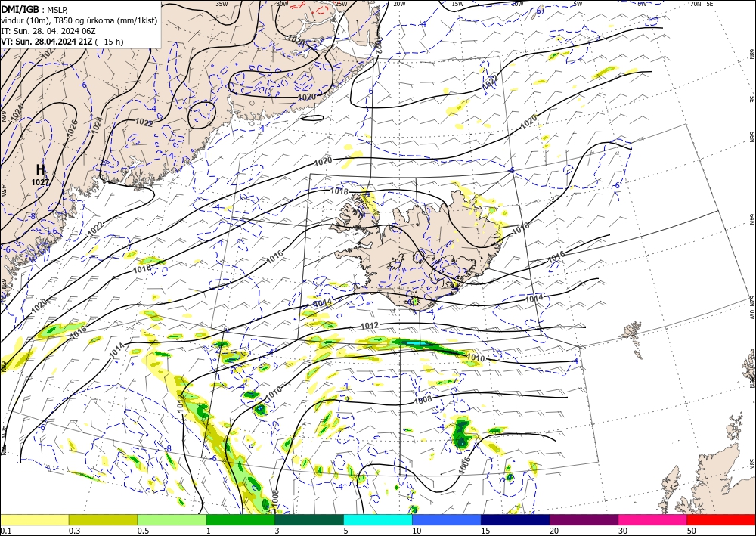Click the yellow 0.1–0.3 legend color segment
This screenshot has width=756, height=536.
point(34,519)
